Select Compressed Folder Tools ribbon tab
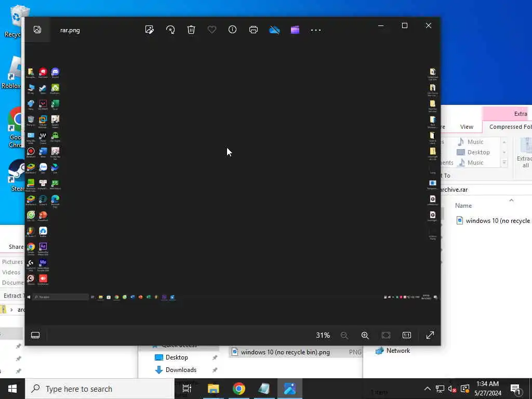 (x=510, y=127)
